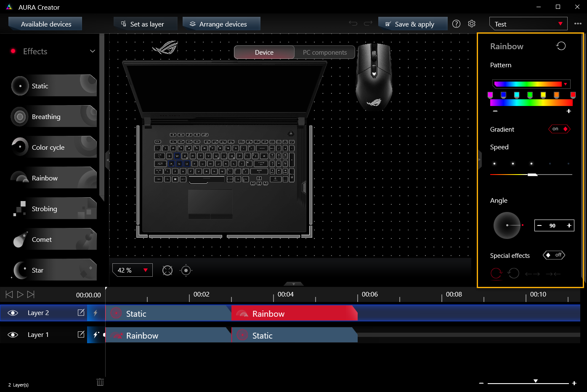Image resolution: width=587 pixels, height=392 pixels.
Task: Increase angle with plus stepper
Action: pyautogui.click(x=569, y=225)
